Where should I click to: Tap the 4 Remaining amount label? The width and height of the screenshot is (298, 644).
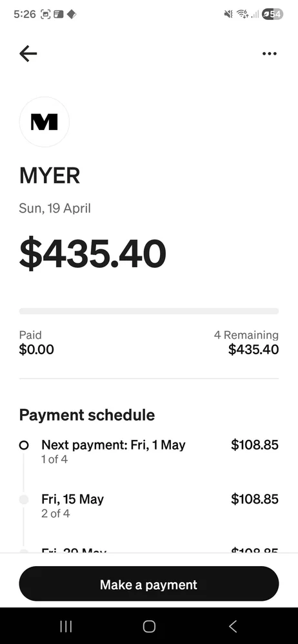[246, 343]
